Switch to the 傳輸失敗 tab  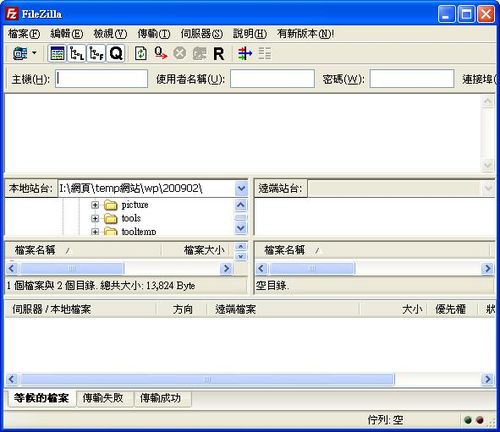coord(104,398)
